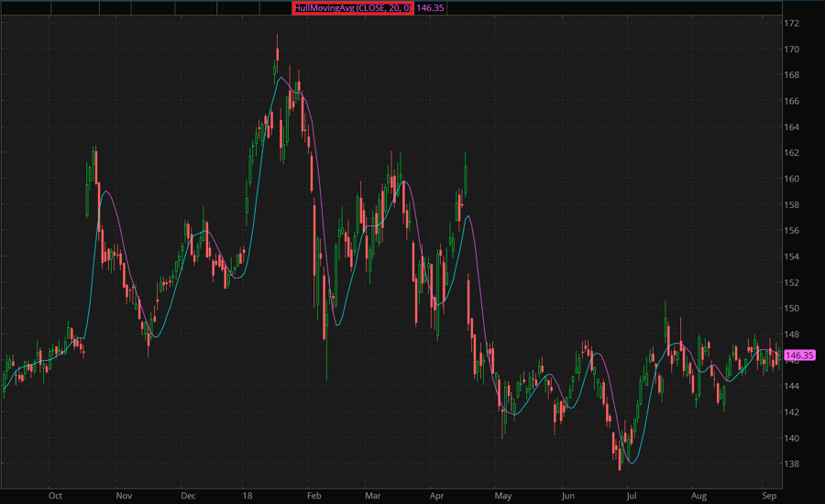Select the May marker on the time axis
This screenshot has height=504, width=825.
point(503,496)
